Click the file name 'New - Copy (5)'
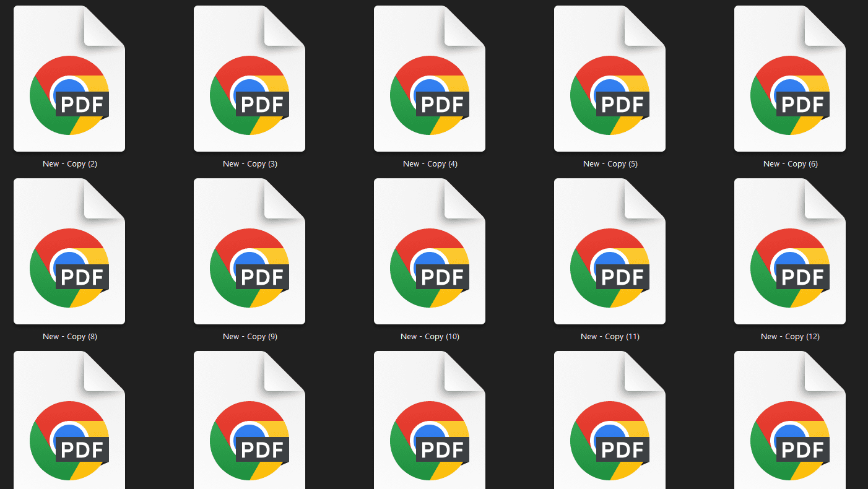 click(610, 164)
